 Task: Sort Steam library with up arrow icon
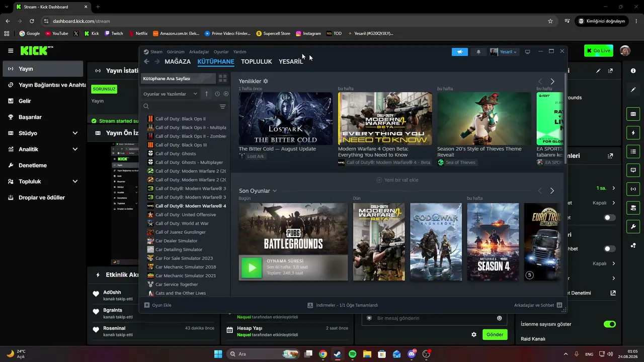[x=206, y=94]
